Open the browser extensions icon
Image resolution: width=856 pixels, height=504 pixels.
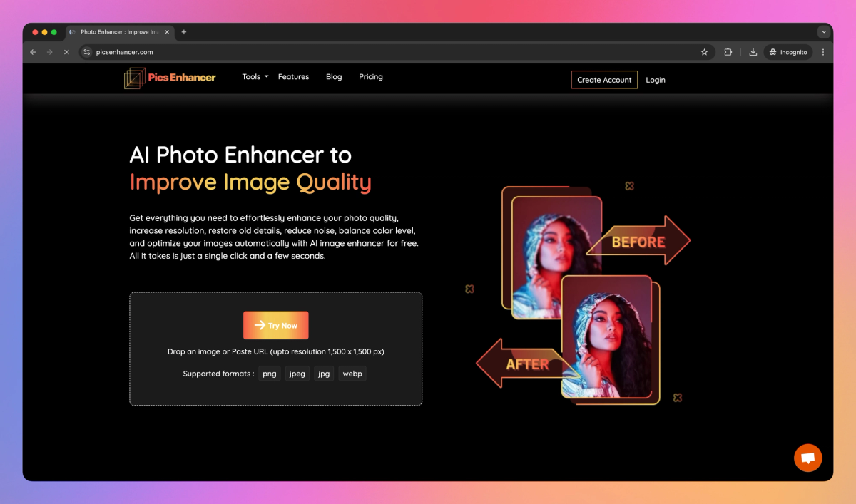[728, 52]
